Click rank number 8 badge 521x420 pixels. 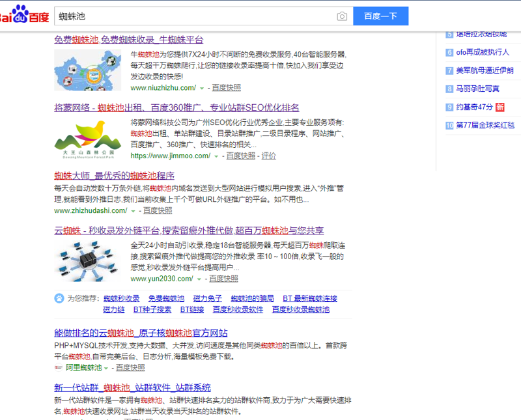click(449, 89)
